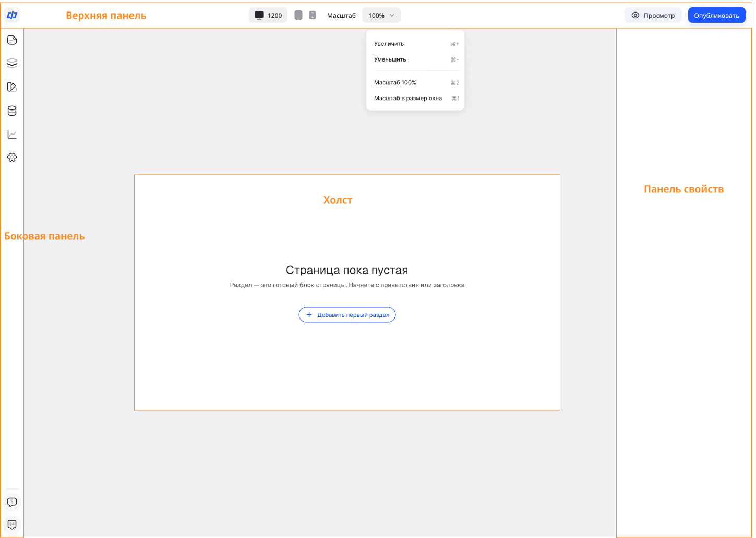756x538 pixels.
Task: Click the Опубликовать button
Action: [x=716, y=15]
